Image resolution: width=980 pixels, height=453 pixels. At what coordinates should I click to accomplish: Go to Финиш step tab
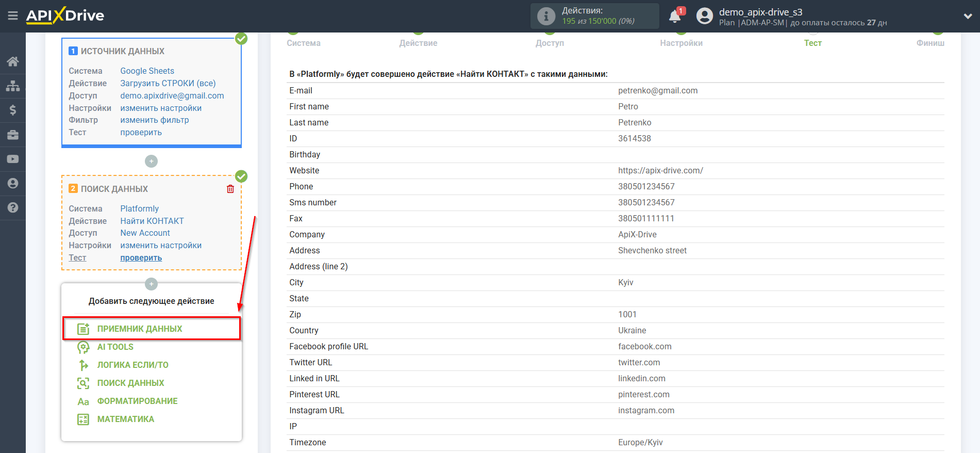(930, 43)
